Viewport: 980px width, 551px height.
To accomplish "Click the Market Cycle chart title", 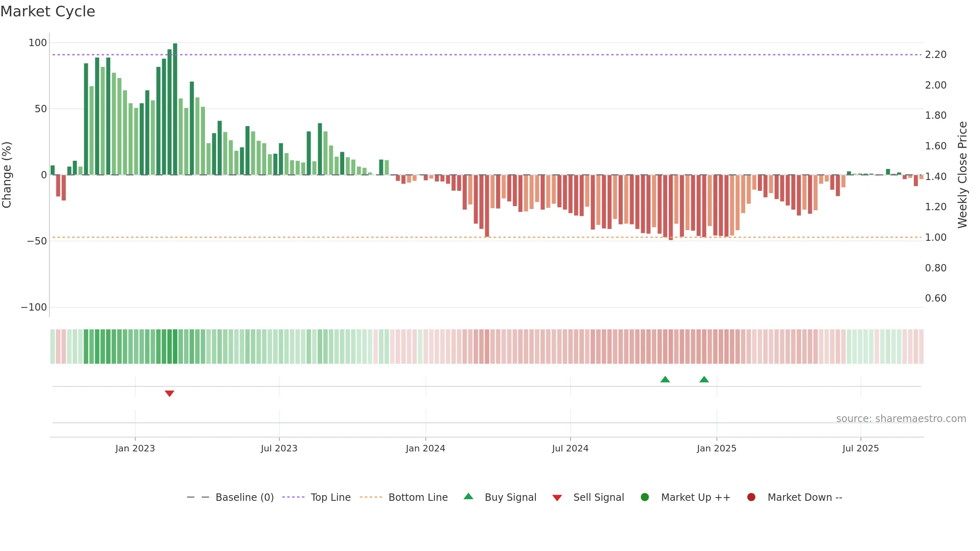I will click(x=47, y=11).
